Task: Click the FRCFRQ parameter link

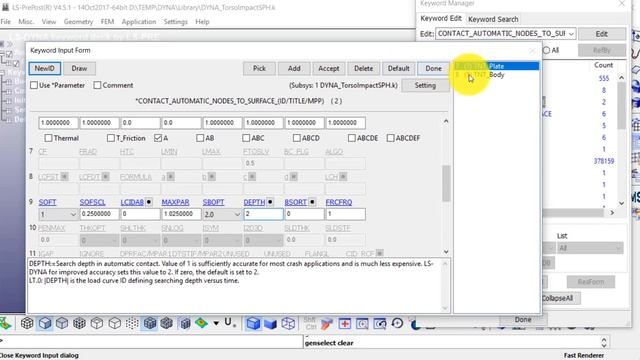Action: pyautogui.click(x=339, y=202)
